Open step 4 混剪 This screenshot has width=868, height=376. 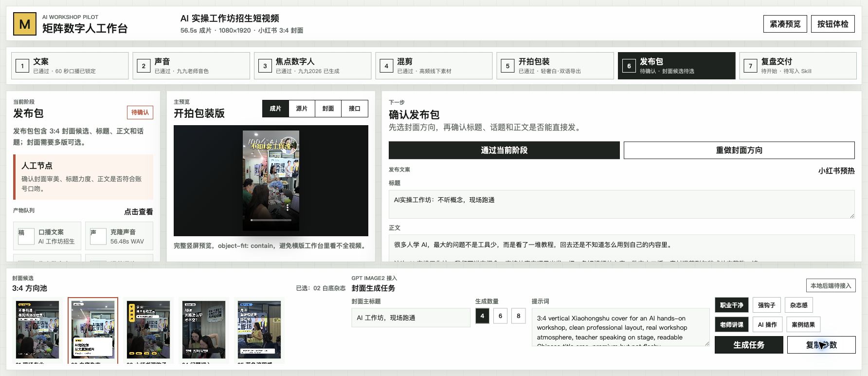434,66
